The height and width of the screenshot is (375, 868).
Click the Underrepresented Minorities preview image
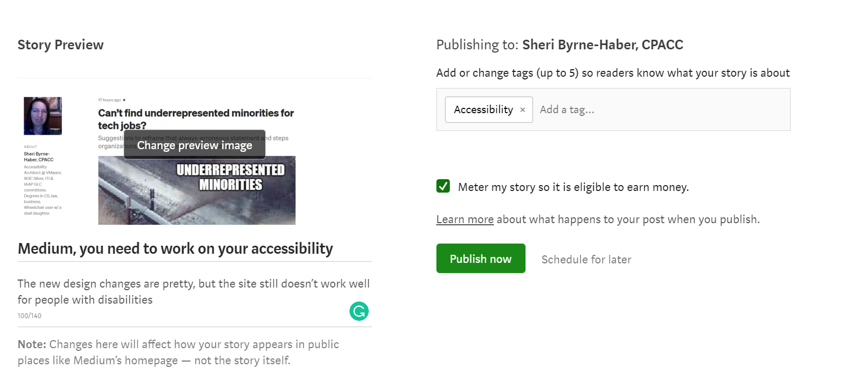197,191
